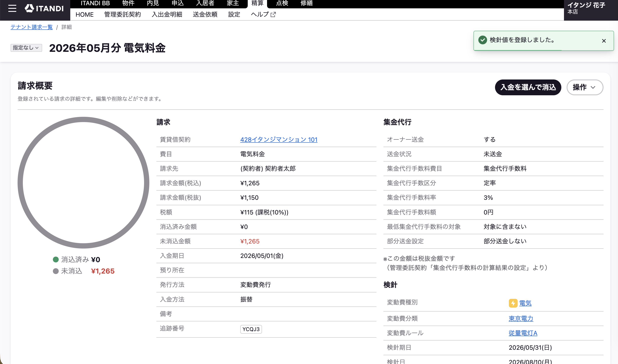Switch to 内見 tab
This screenshot has width=618, height=364.
153,4
